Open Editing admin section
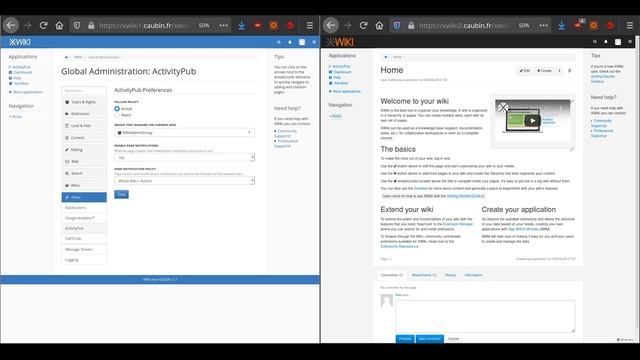The height and width of the screenshot is (360, 640). 84,149
